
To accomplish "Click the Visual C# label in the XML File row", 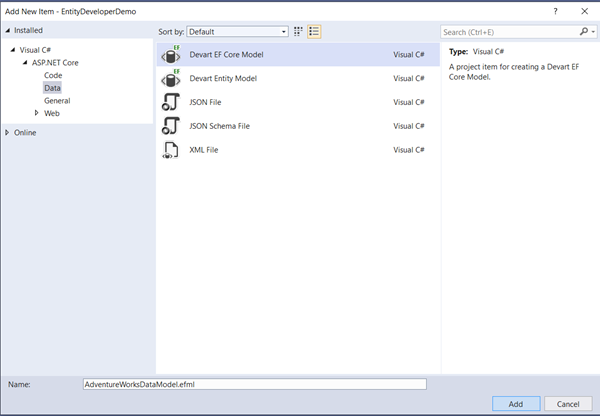I will coord(409,150).
